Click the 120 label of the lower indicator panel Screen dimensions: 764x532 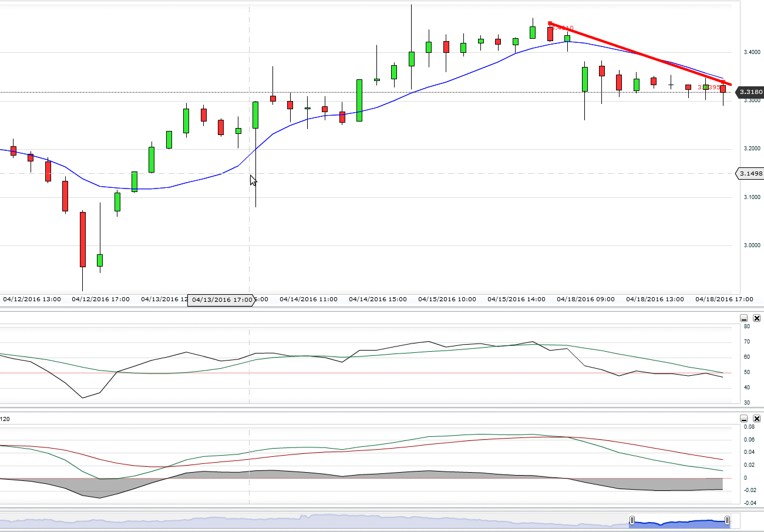pos(5,419)
